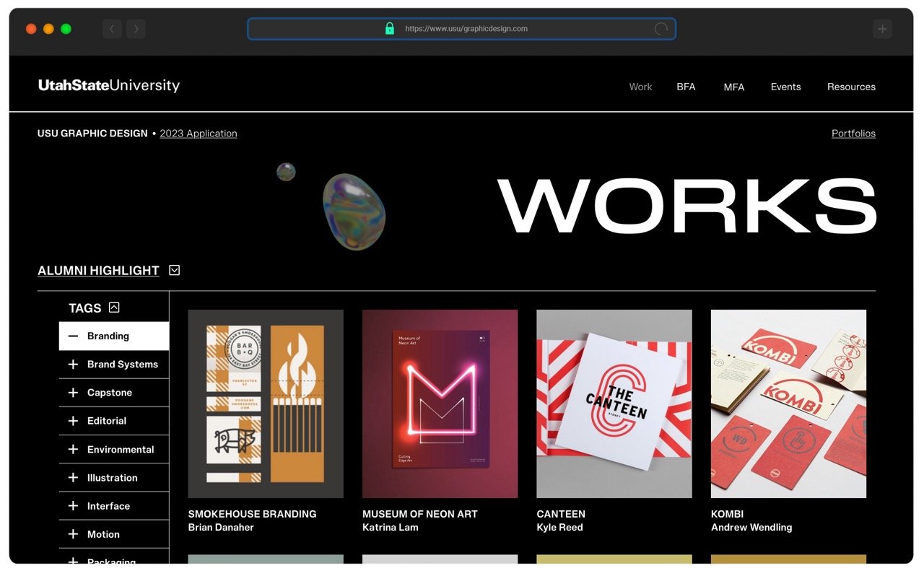This screenshot has width=924, height=584.
Task: Click the green padlock security icon
Action: pos(390,29)
